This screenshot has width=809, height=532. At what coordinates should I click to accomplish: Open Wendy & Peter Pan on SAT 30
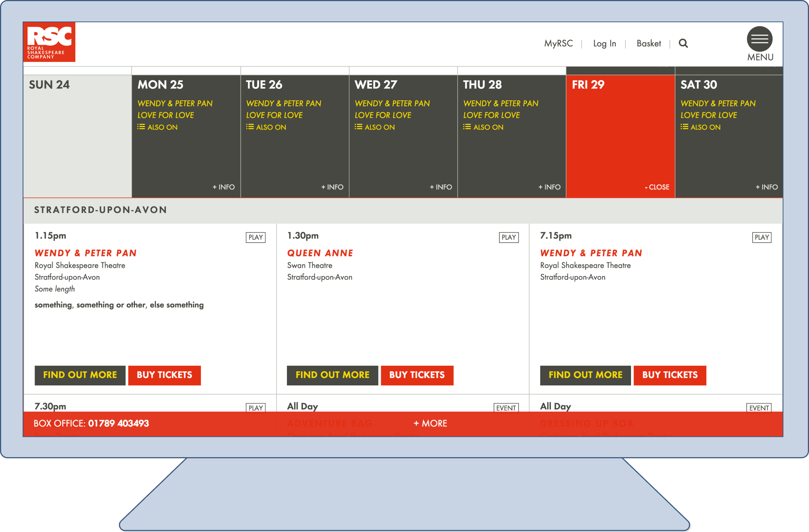pos(718,103)
